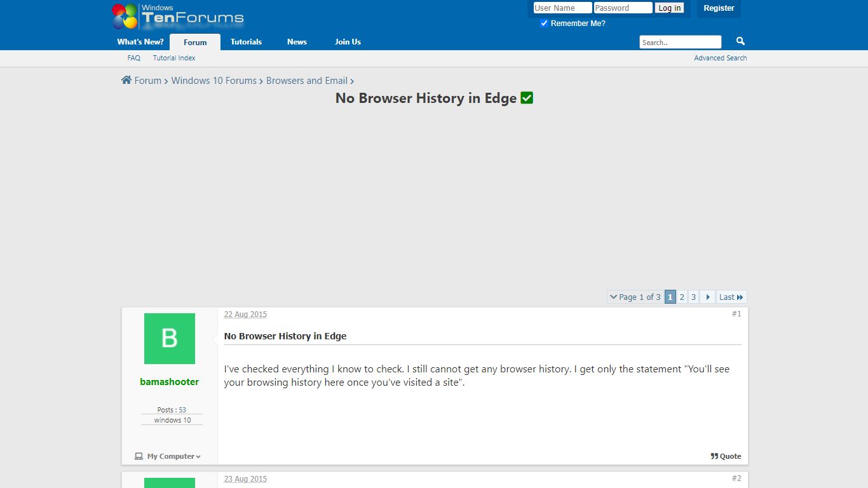Viewport: 868px width, 488px height.
Task: Open bamashooter profile link
Action: point(170,382)
